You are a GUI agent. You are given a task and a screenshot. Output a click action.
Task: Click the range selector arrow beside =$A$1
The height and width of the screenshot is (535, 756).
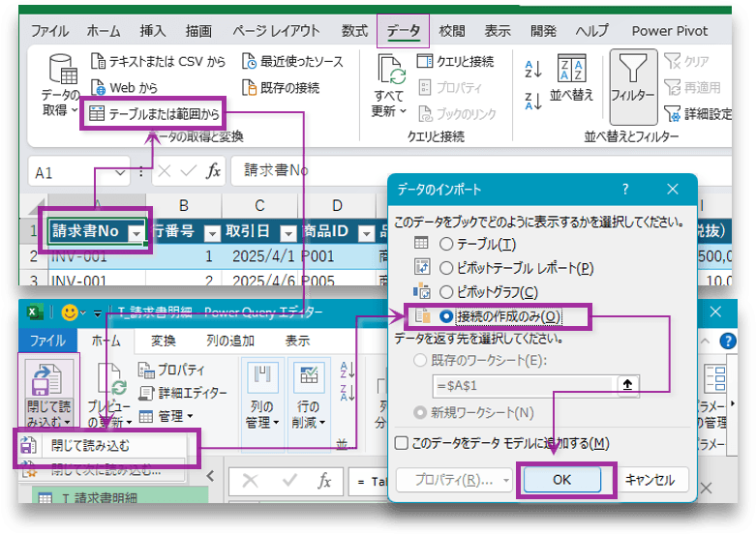click(627, 385)
